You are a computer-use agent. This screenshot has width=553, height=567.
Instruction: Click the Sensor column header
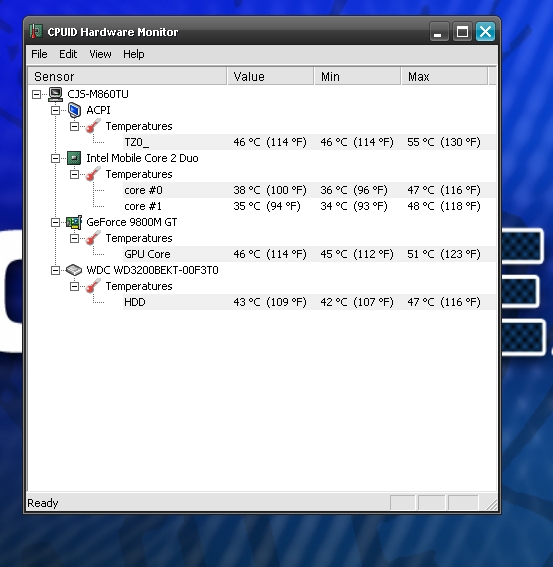127,76
